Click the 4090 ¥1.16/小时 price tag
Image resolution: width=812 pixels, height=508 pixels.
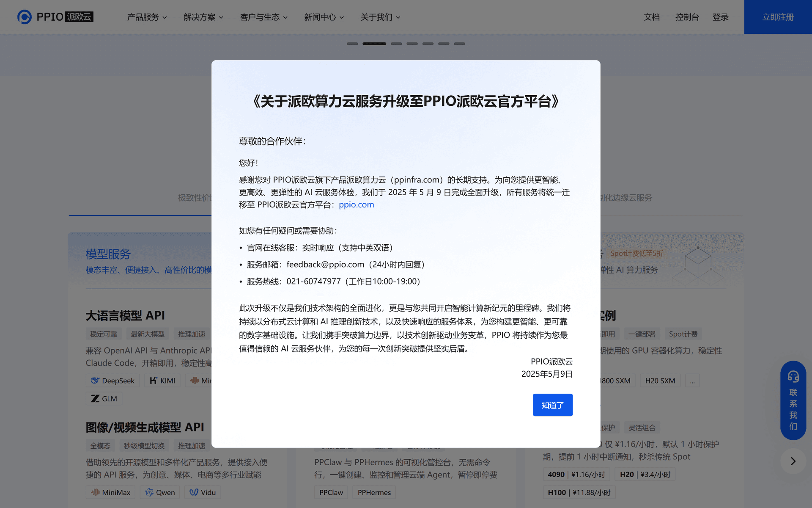[576, 475]
